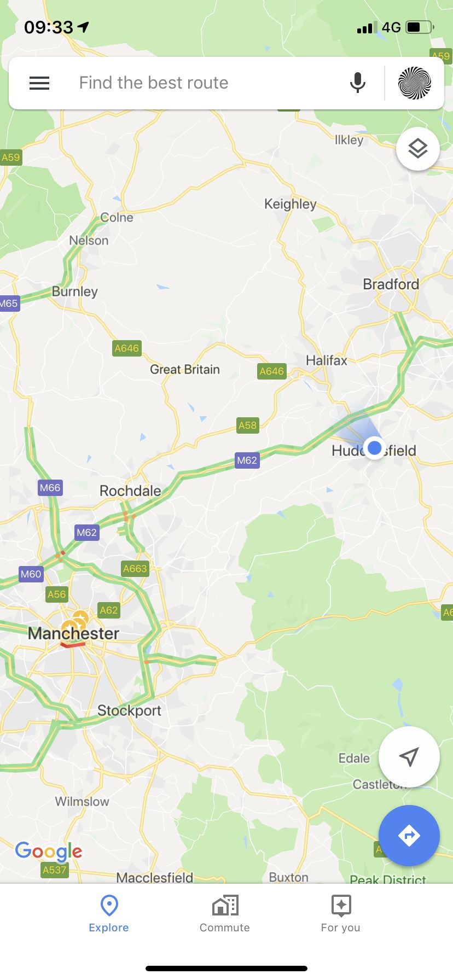Open the map layers button
Viewport: 453px width, 980px height.
point(418,149)
